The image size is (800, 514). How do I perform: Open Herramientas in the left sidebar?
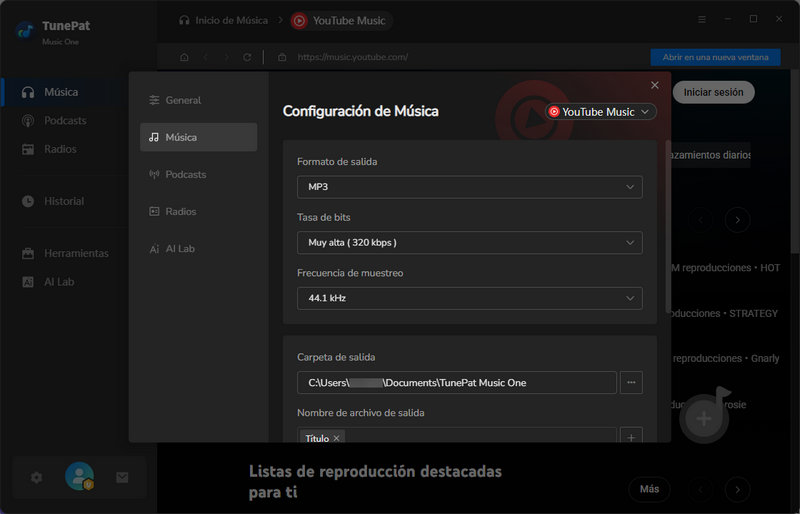point(64,254)
